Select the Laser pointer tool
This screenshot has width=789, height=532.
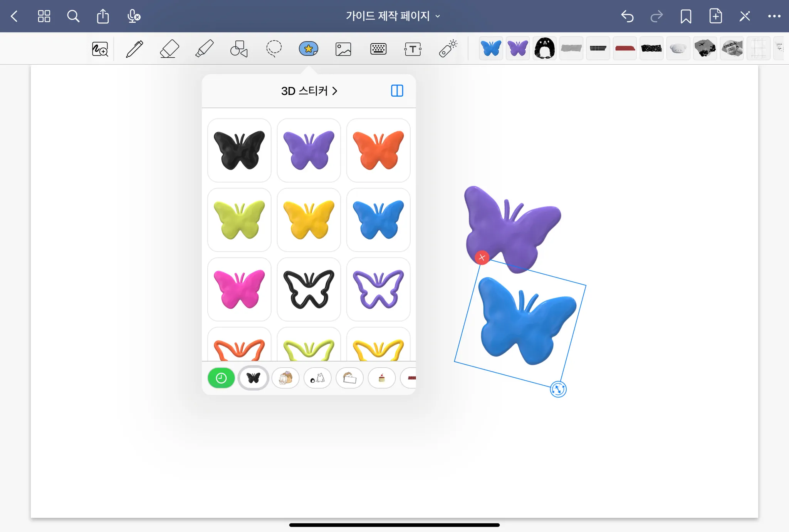[448, 49]
